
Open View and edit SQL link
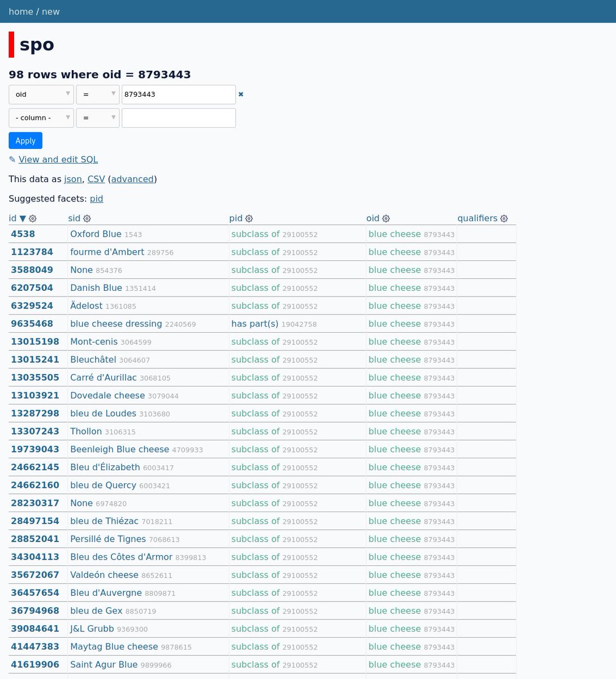(x=58, y=160)
